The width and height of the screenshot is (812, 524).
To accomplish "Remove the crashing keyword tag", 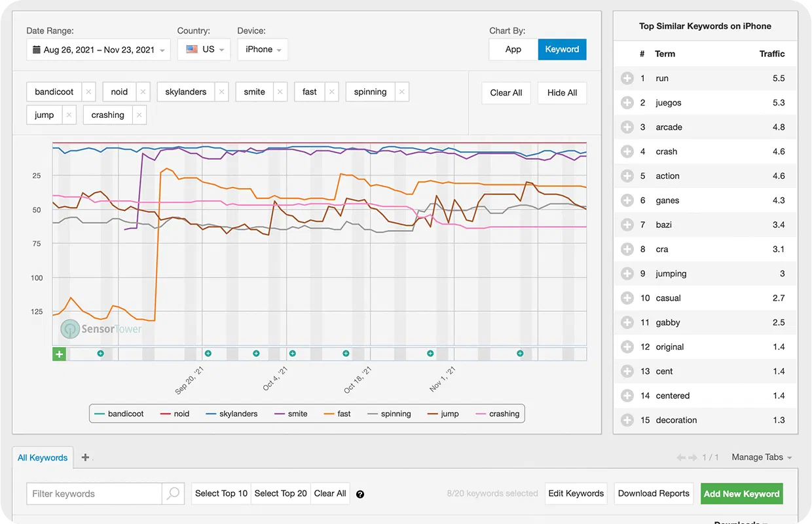I will 139,115.
